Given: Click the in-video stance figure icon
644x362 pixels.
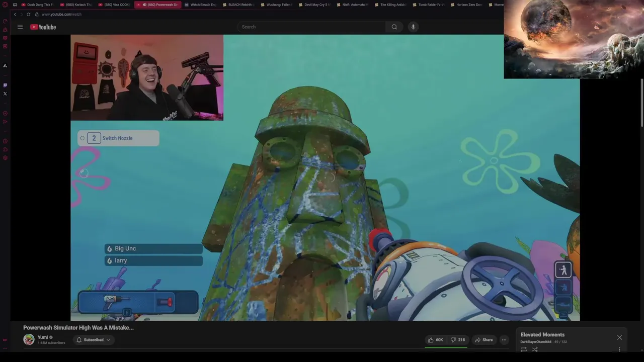Looking at the screenshot, I should (563, 270).
